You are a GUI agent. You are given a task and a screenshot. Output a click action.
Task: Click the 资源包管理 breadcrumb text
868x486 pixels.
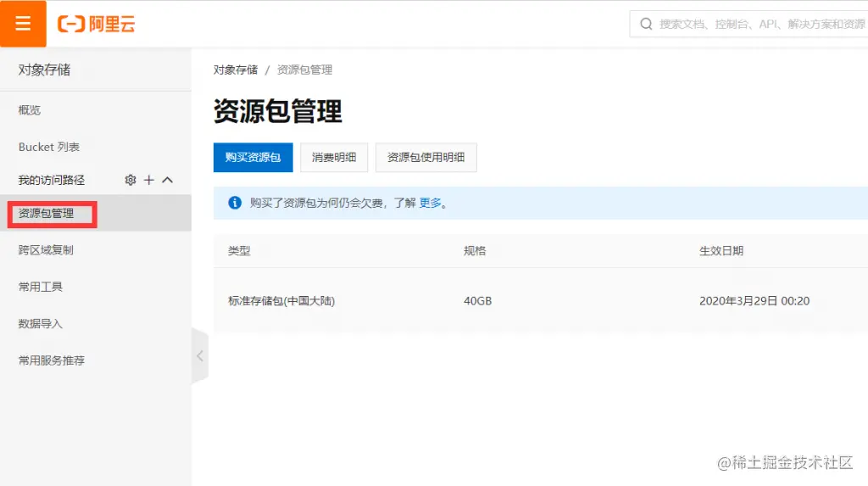pyautogui.click(x=304, y=70)
